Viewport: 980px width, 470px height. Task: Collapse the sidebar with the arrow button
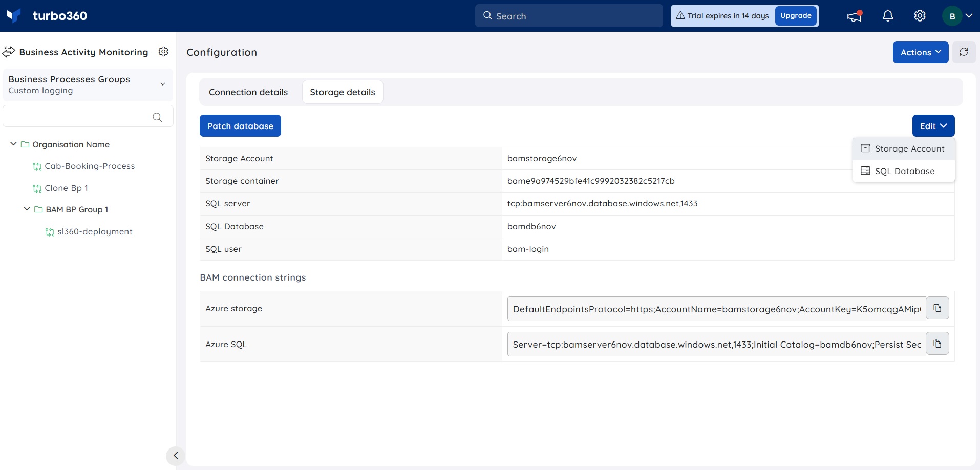pyautogui.click(x=176, y=456)
